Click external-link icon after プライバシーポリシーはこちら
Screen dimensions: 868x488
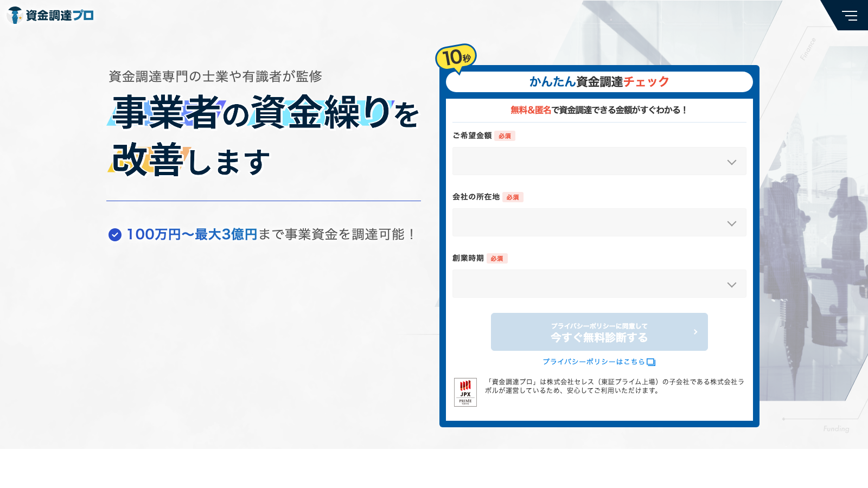click(x=651, y=362)
